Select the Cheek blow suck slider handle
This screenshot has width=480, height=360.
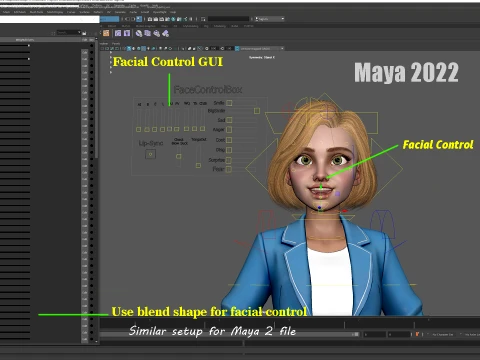coord(179,156)
